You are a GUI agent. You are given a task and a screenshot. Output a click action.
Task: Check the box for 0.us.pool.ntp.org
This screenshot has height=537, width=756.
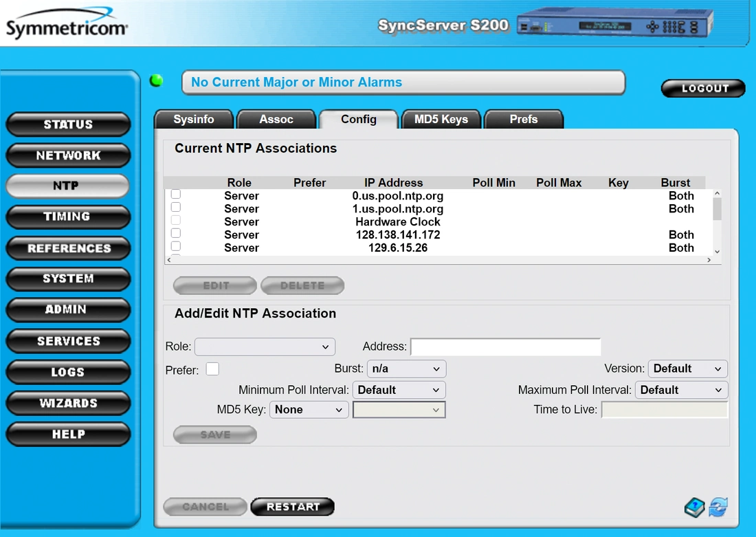[176, 195]
